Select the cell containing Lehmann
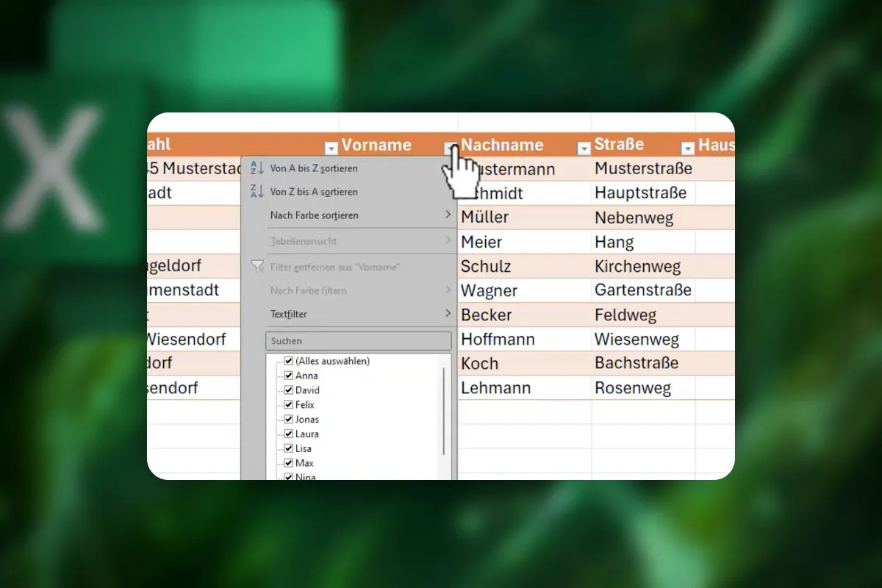This screenshot has height=588, width=882. (x=525, y=387)
